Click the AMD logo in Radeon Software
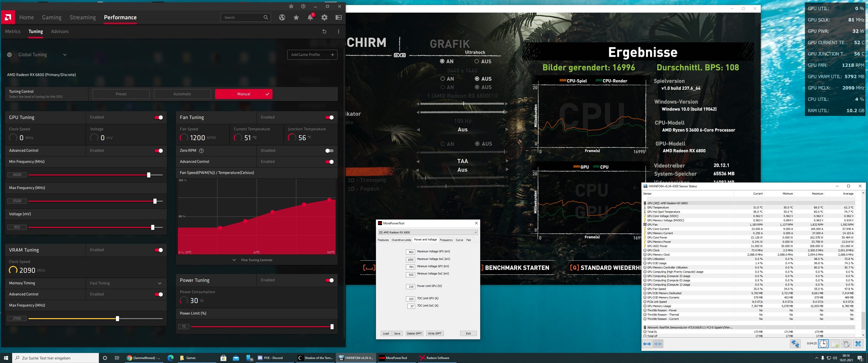868x363 pixels. point(8,17)
